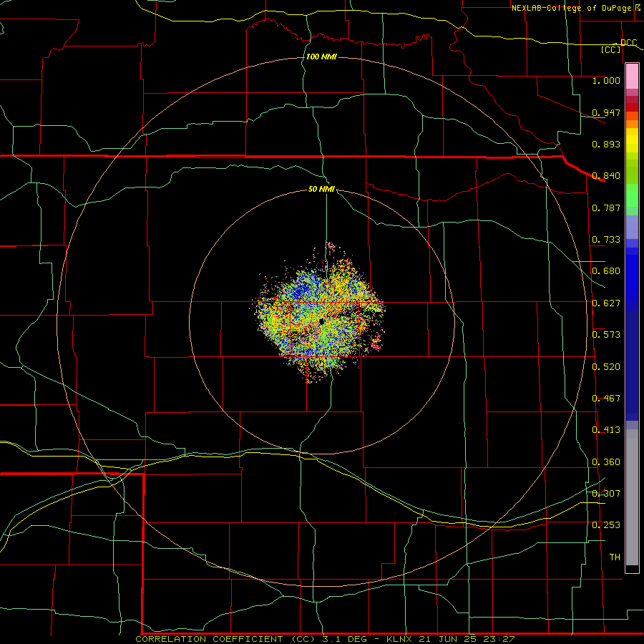Pick the bright green swatch between 0.840 and 0.787
This screenshot has height=644, width=644.
(x=632, y=195)
